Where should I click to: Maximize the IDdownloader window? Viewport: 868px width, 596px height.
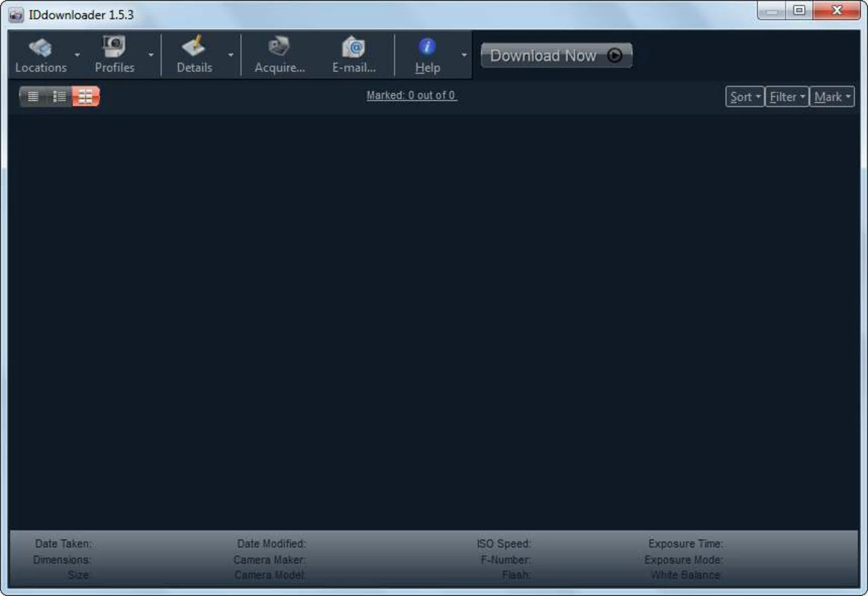point(799,10)
